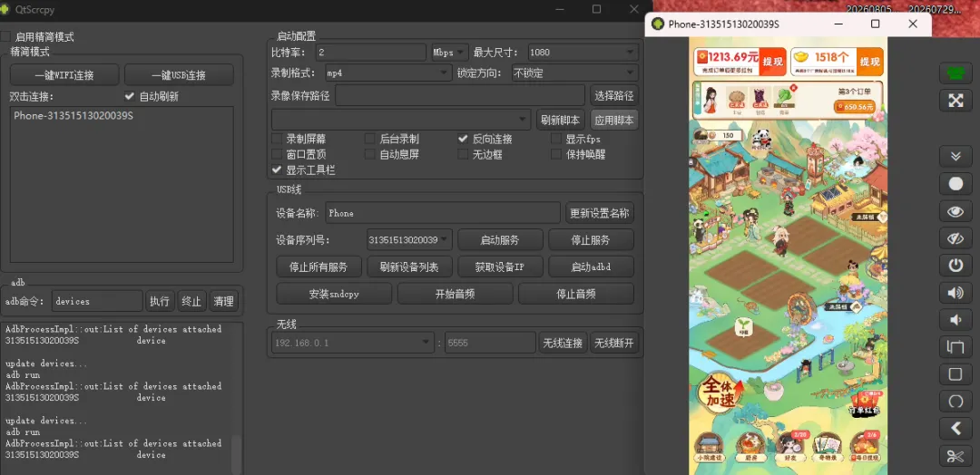Open wireless IP 192.168.0.1 dropdown
Viewport: 980px width, 475px height.
click(x=352, y=343)
